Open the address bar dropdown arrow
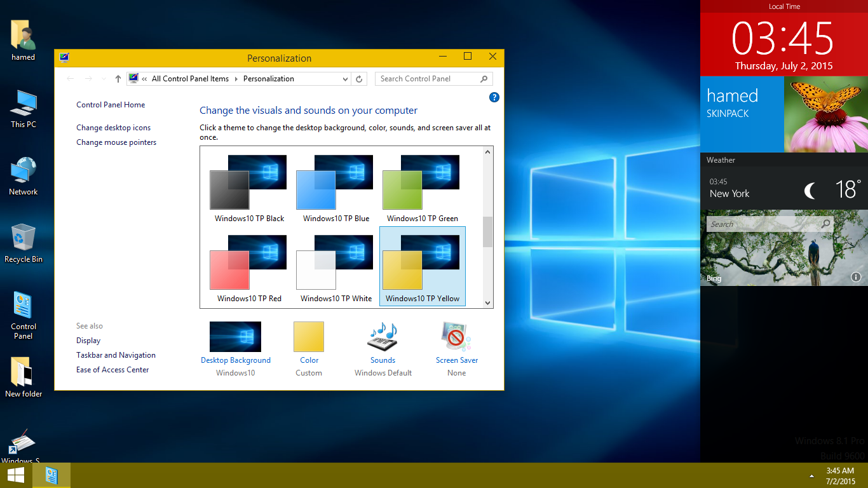 (345, 78)
